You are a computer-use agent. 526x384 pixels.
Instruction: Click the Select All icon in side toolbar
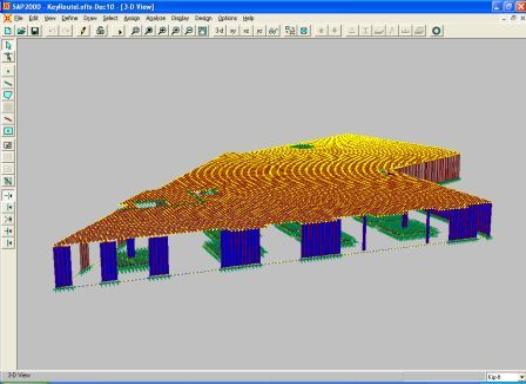8,145
